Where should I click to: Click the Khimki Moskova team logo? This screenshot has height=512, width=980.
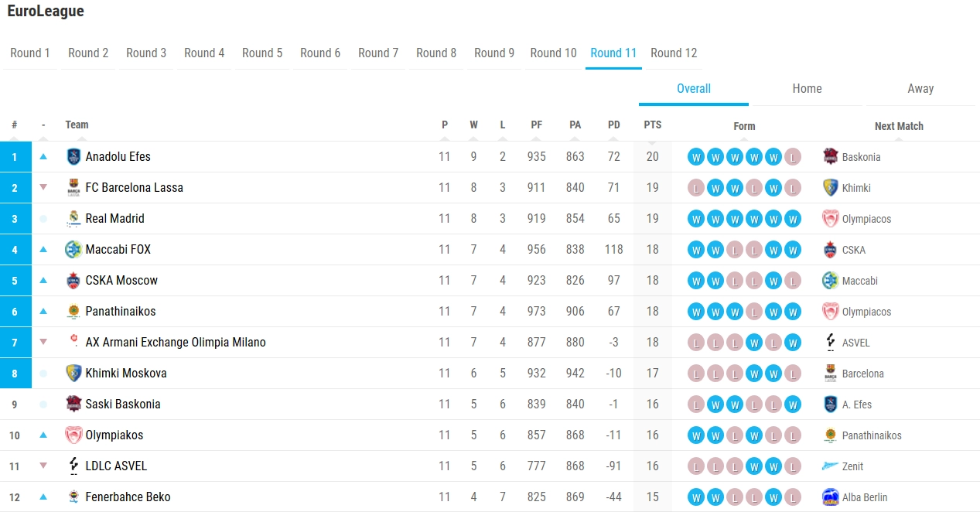coord(73,373)
